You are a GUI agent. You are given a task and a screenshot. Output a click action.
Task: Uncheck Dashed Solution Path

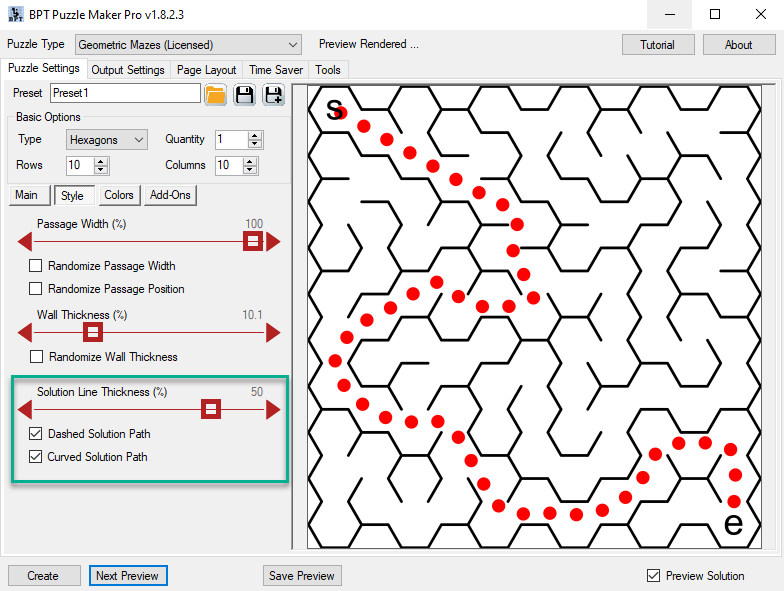pyautogui.click(x=36, y=434)
